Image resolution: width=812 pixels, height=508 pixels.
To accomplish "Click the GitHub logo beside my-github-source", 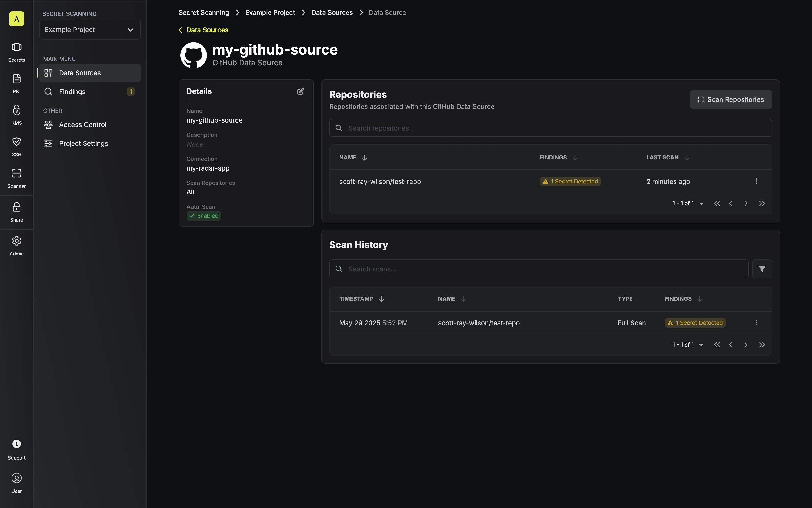I will coord(193,55).
